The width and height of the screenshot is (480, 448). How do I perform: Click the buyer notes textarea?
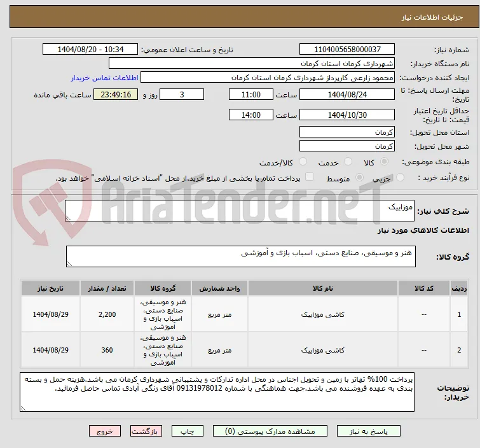point(217,392)
